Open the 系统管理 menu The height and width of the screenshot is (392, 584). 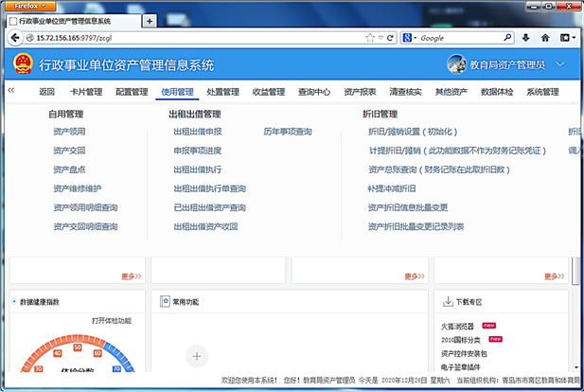pyautogui.click(x=542, y=92)
